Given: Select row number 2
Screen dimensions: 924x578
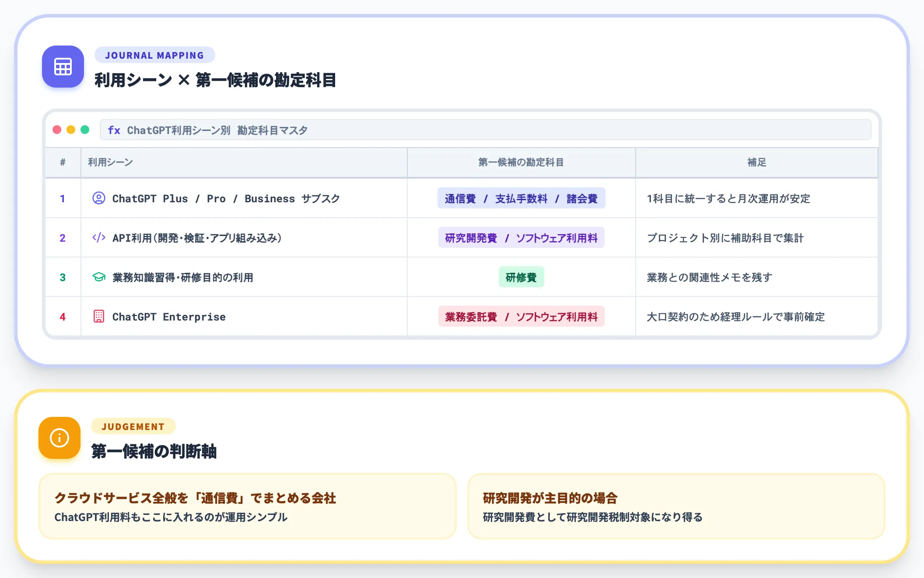Looking at the screenshot, I should 63,238.
